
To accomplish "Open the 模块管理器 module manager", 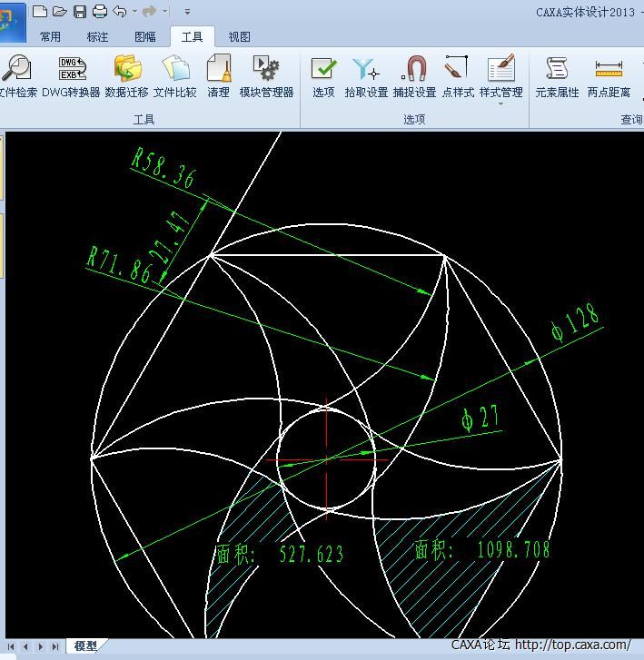I will pyautogui.click(x=266, y=76).
